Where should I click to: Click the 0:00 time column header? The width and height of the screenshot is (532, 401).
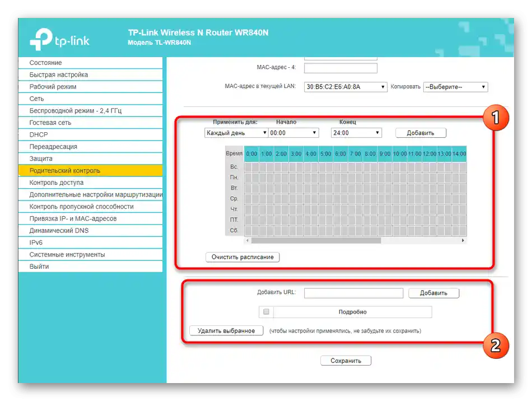(x=252, y=153)
